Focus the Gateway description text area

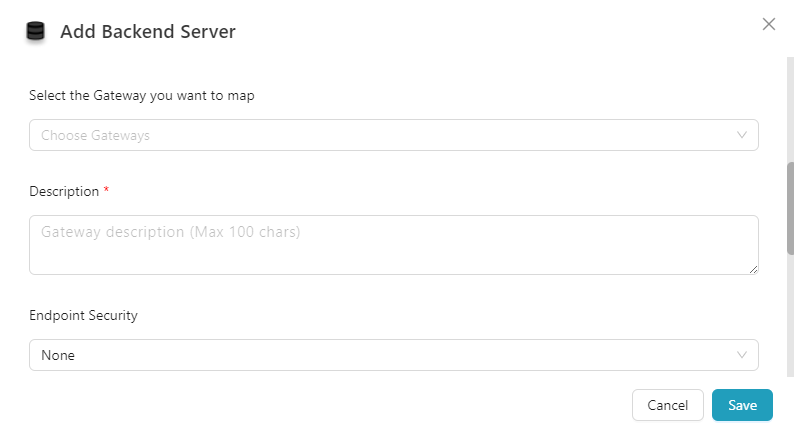(x=393, y=244)
